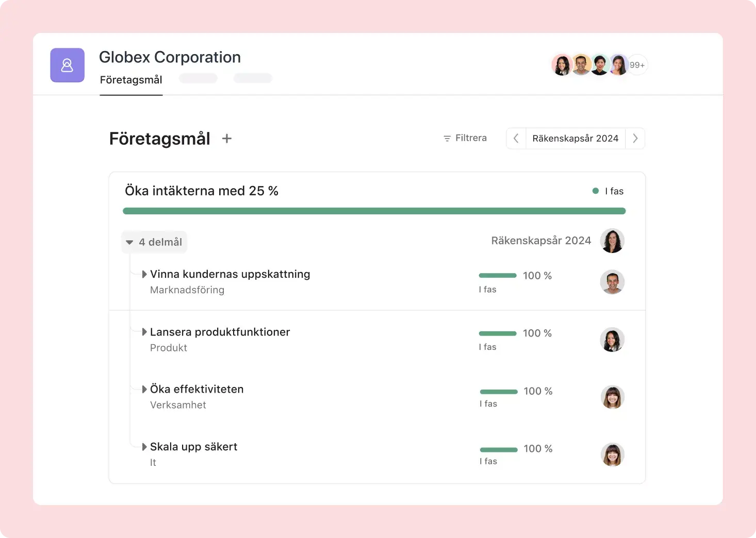Click 100 % value for Öka effektiviteten
The image size is (756, 538).
tap(538, 391)
